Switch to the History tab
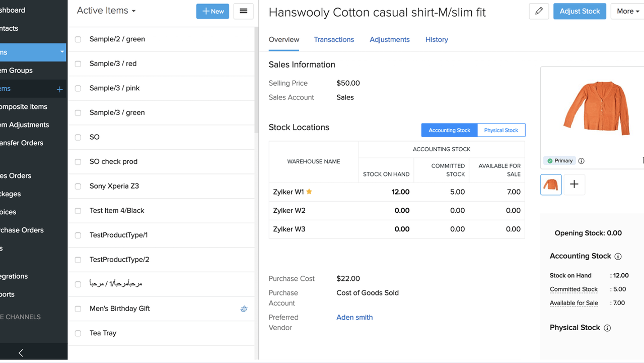The width and height of the screenshot is (644, 363). (x=436, y=39)
